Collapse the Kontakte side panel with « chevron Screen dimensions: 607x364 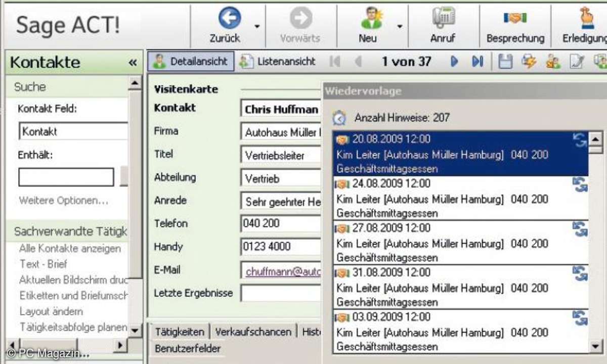133,63
